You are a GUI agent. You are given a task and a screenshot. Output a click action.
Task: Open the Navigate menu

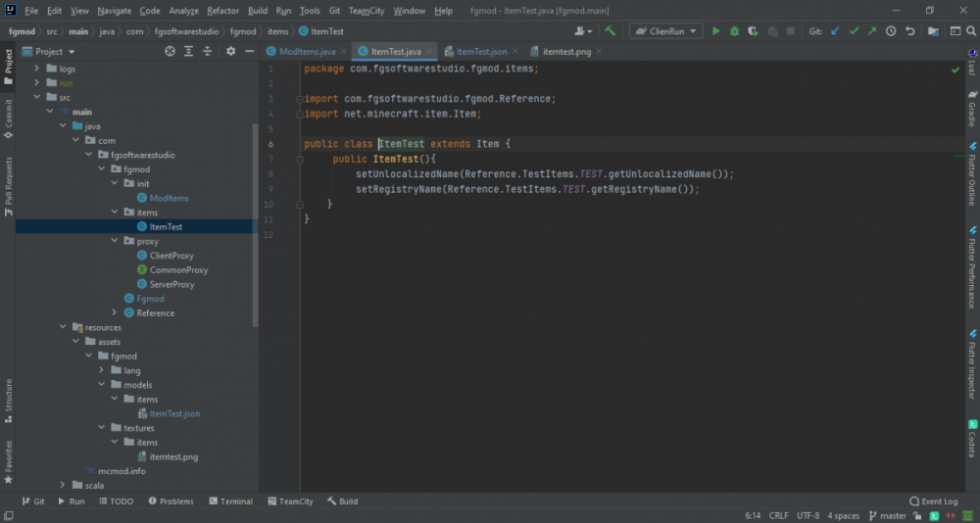(x=115, y=11)
